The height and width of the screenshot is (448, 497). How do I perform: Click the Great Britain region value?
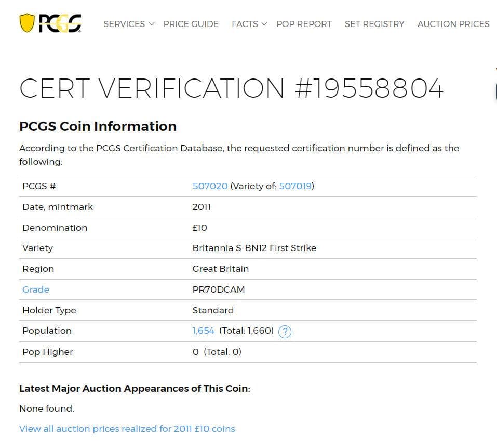coord(220,269)
